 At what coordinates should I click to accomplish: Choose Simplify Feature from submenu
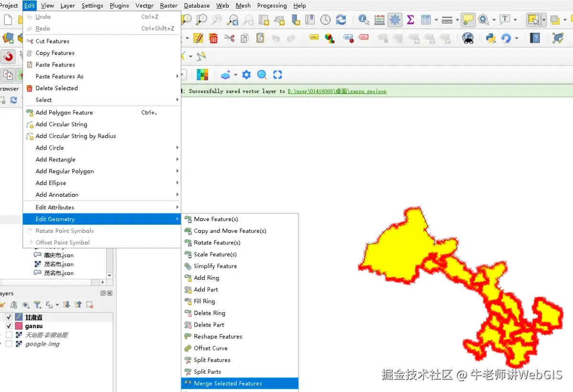[x=240, y=266]
